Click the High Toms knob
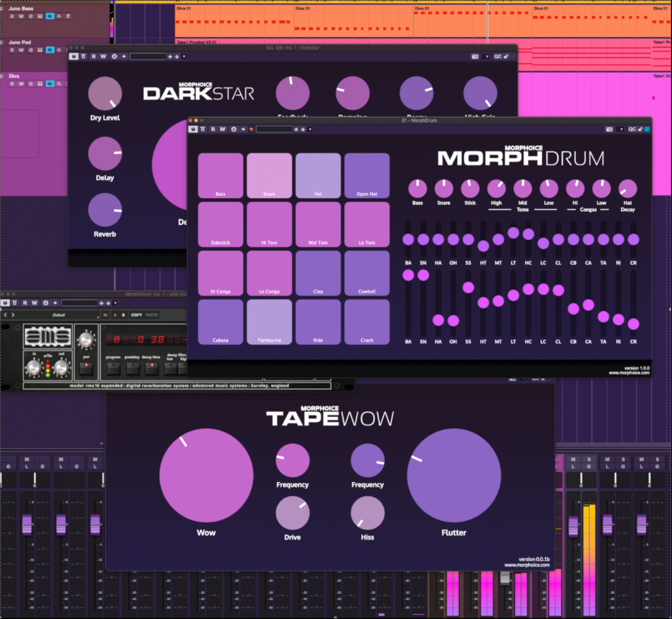Screen dimensions: 672x619 (x=496, y=189)
